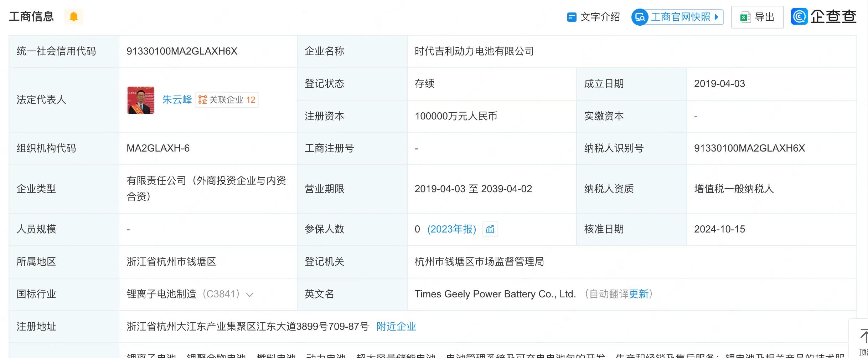This screenshot has width=868, height=358.
Task: Expand the 锂离子电池制造 industry chevron
Action: point(250,295)
